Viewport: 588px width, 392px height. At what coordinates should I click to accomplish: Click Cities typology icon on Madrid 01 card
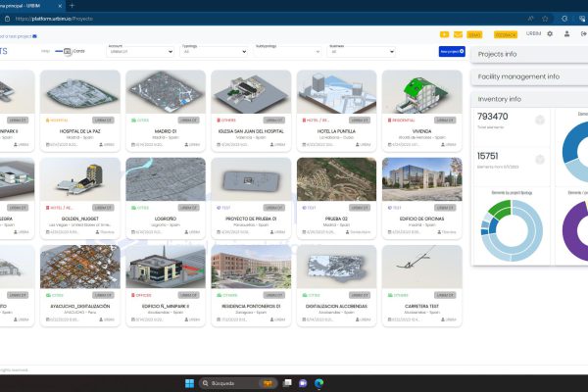[133, 121]
